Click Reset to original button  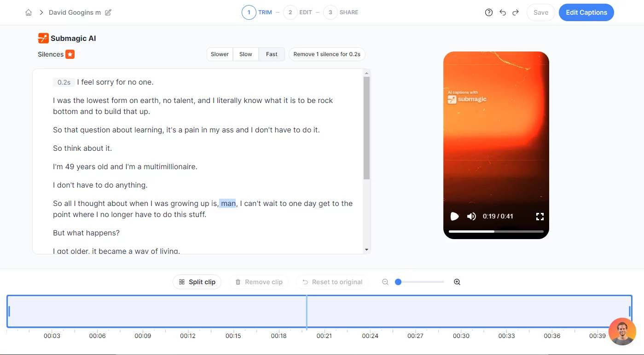[332, 282]
